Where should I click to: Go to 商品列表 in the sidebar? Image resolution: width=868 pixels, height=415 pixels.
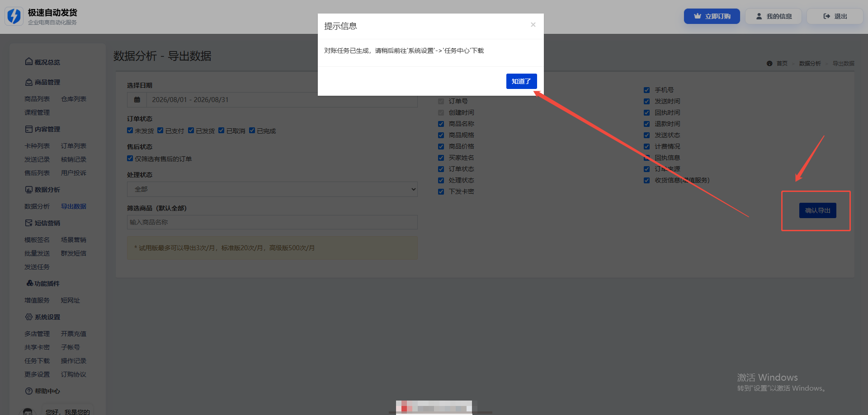37,99
